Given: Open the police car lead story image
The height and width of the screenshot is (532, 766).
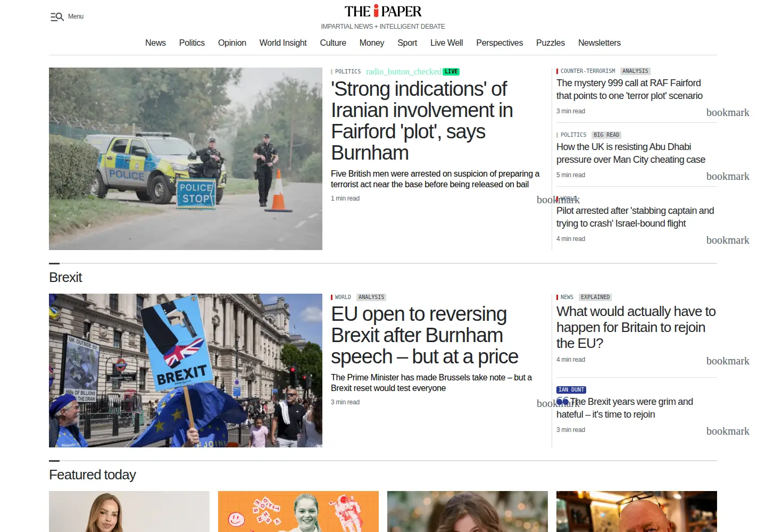Looking at the screenshot, I should pyautogui.click(x=186, y=159).
